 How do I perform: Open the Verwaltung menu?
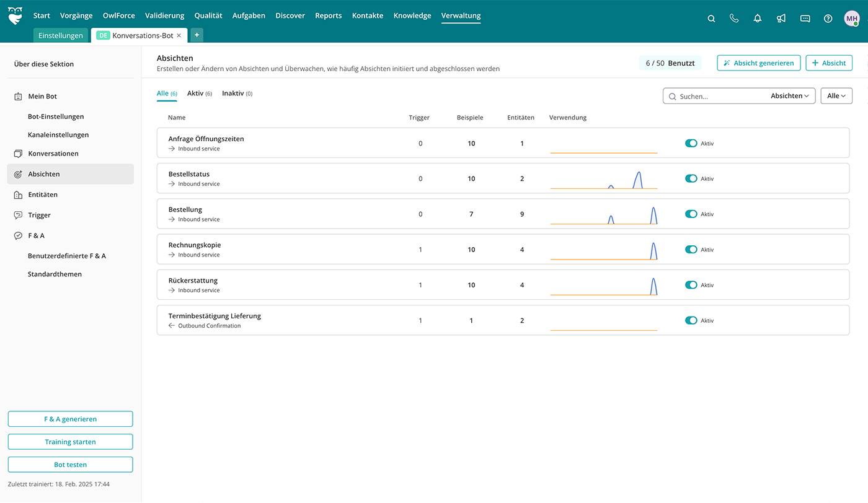click(x=461, y=15)
